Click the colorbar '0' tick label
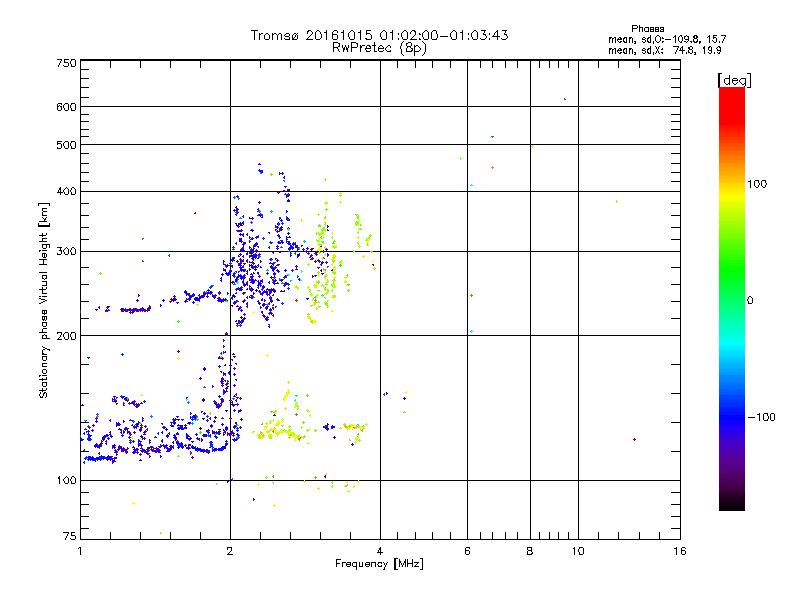The height and width of the screenshot is (600, 800). click(x=750, y=300)
